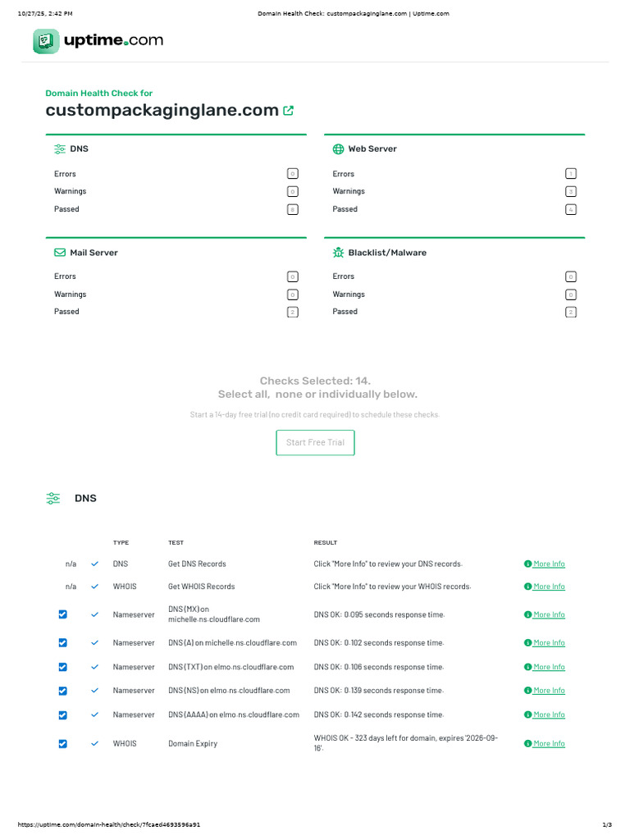This screenshot has width=630, height=840.
Task: Click the Mail Server envelope icon
Action: pos(60,253)
